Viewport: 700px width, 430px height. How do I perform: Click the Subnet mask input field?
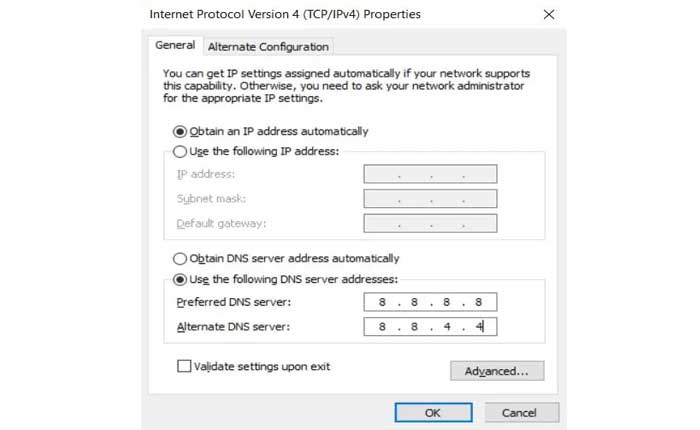pos(430,199)
